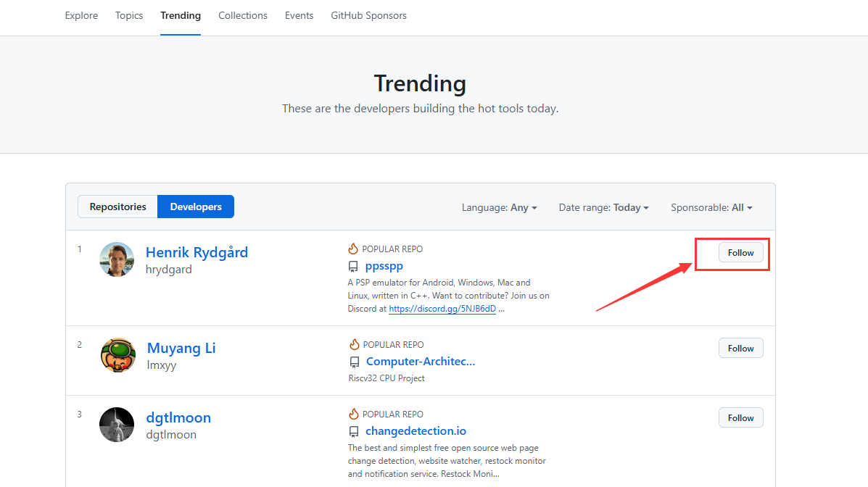Open the Sponsorable: All dropdown

coord(711,207)
